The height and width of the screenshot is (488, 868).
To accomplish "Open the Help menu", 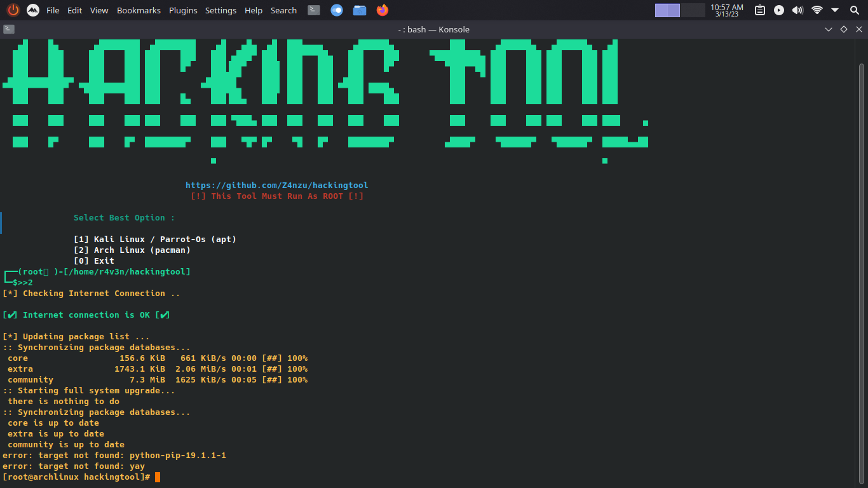I will click(x=254, y=10).
